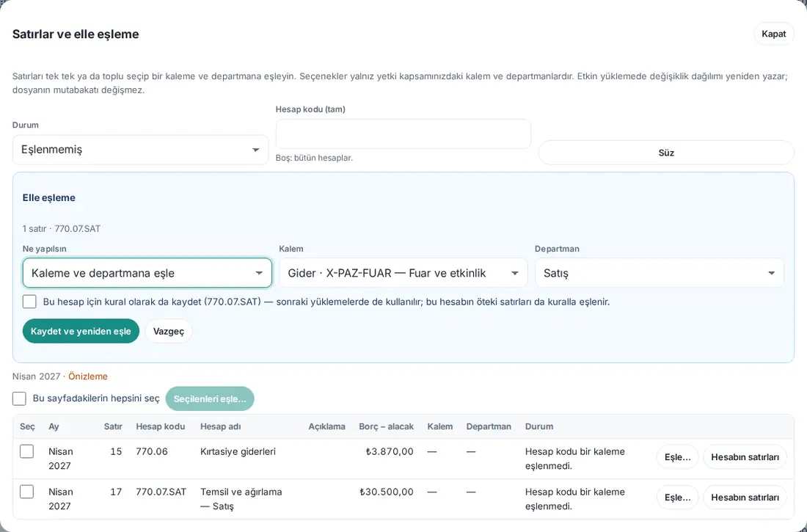Apply the filter with the Süz button
Viewport: 807px width, 532px height.
coord(666,153)
